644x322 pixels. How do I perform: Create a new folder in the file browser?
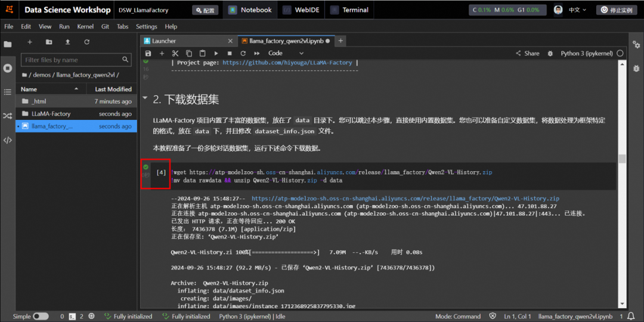pyautogui.click(x=49, y=42)
